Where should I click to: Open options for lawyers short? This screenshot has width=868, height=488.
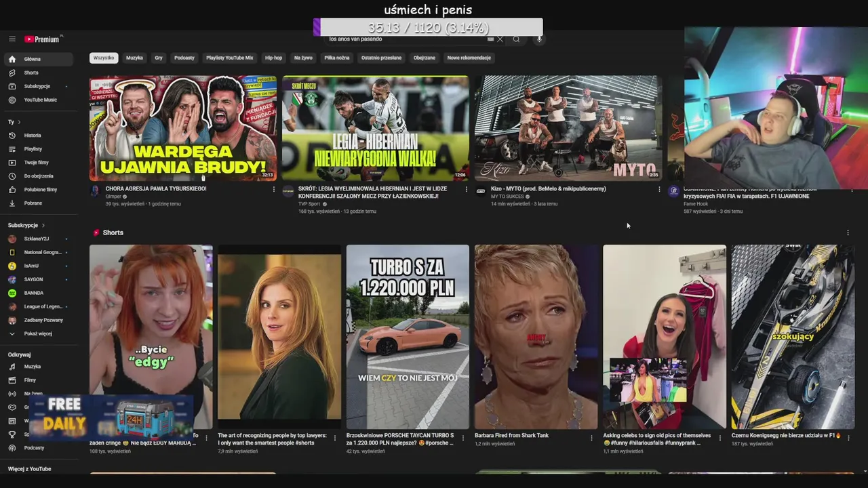tap(334, 438)
